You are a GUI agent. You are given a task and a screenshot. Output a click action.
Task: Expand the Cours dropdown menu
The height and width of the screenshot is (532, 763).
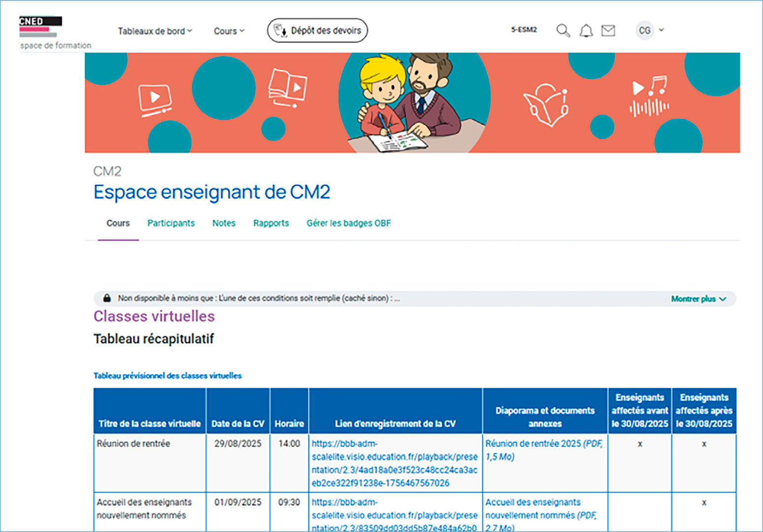click(x=229, y=31)
